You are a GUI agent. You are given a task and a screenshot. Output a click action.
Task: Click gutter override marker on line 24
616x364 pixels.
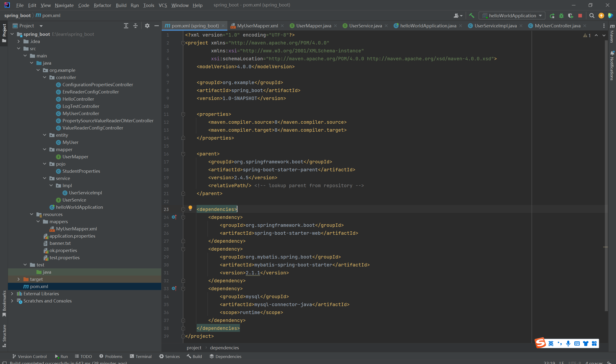174,217
